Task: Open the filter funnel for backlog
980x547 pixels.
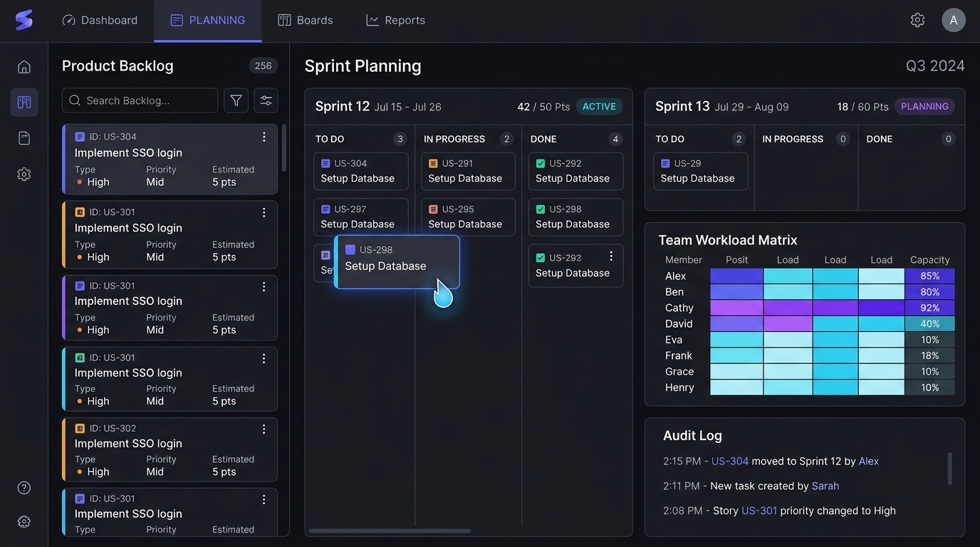Action: coord(236,100)
